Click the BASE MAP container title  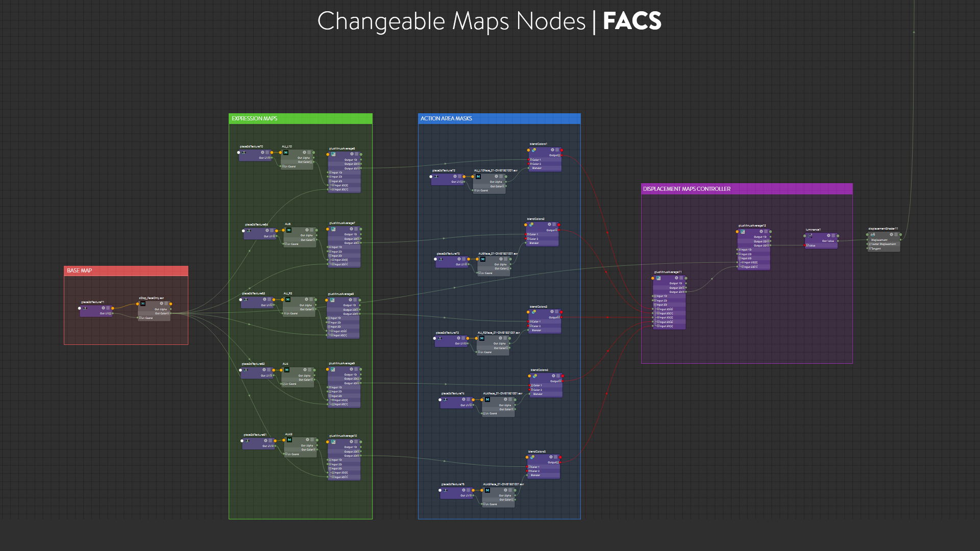(80, 270)
